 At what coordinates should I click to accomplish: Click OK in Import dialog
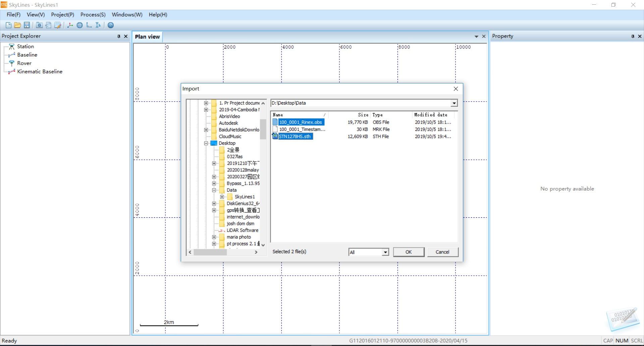tap(409, 252)
